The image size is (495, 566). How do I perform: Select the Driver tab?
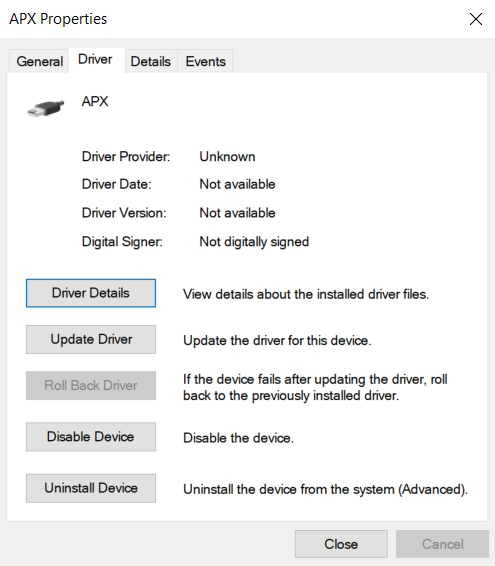(95, 59)
